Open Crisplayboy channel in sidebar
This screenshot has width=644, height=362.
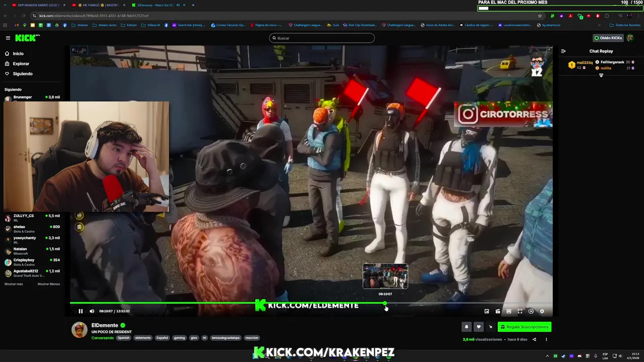tap(32, 261)
